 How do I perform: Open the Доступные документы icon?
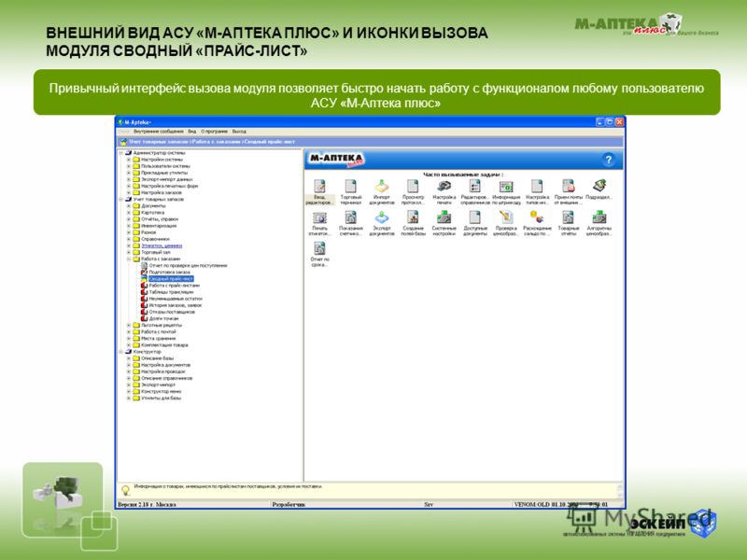coord(475,223)
